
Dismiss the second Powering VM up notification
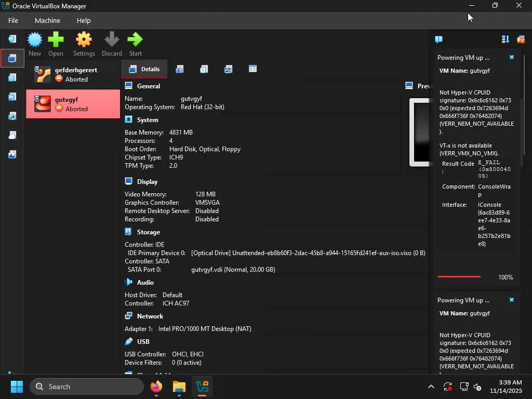click(512, 300)
